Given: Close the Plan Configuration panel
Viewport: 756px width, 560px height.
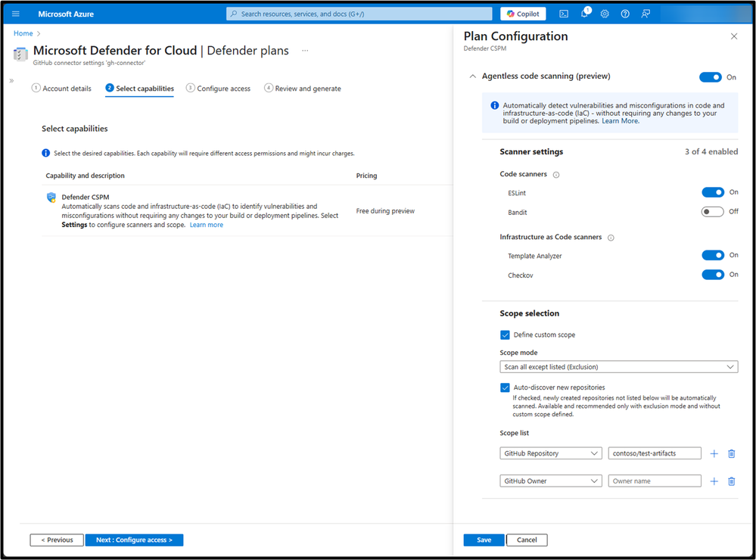Looking at the screenshot, I should [734, 36].
